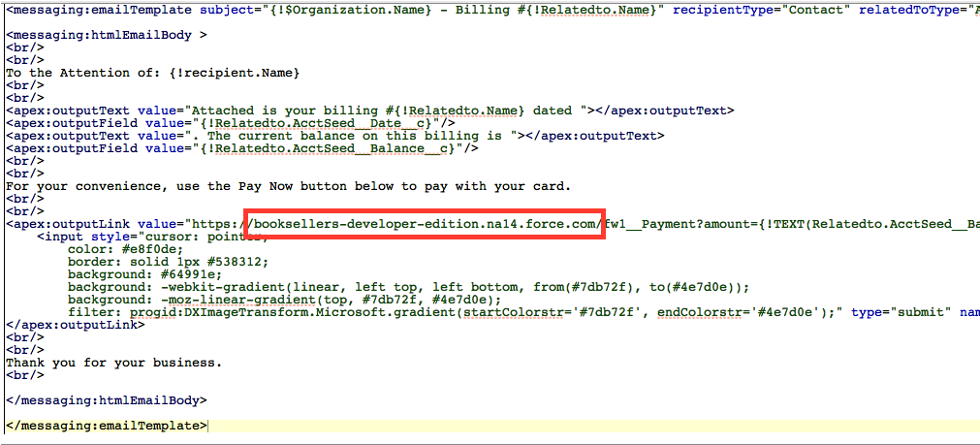
Task: Place cursor on <messaging:htmlEmailBody > opening tag
Action: [x=107, y=36]
